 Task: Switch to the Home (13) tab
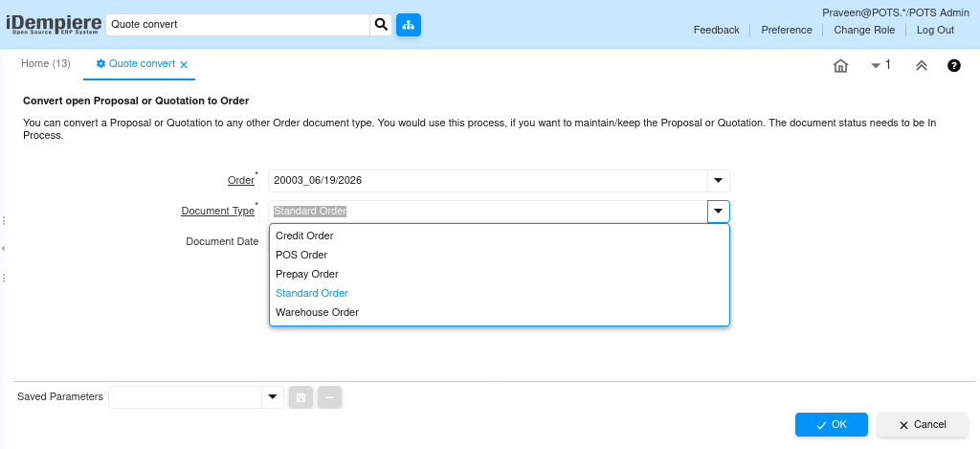pyautogui.click(x=46, y=64)
